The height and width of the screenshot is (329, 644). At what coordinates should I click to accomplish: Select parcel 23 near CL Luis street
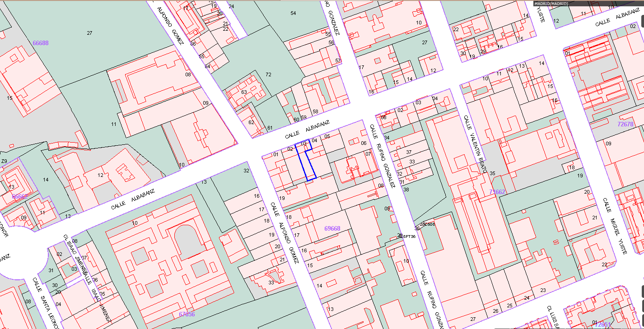[x=543, y=290]
